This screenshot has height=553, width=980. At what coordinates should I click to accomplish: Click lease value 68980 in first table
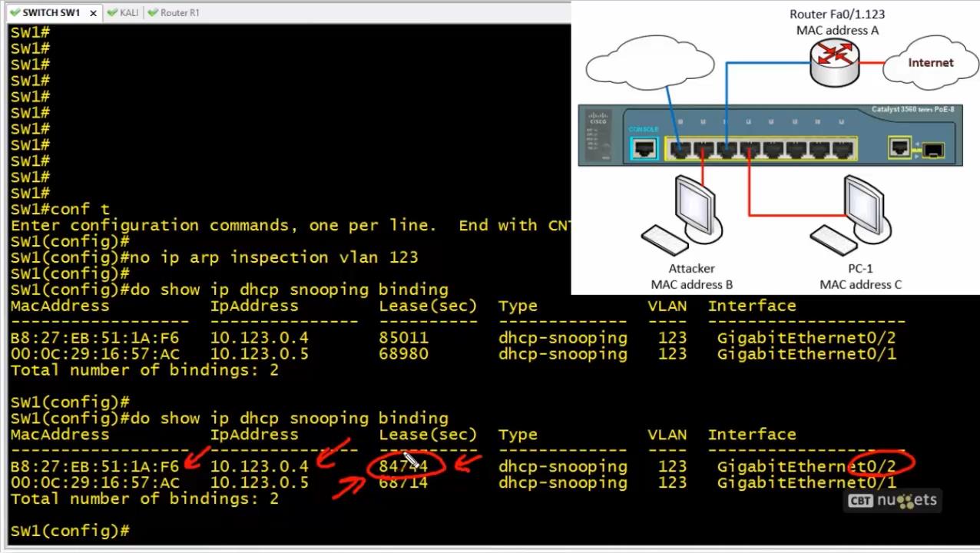(x=403, y=354)
